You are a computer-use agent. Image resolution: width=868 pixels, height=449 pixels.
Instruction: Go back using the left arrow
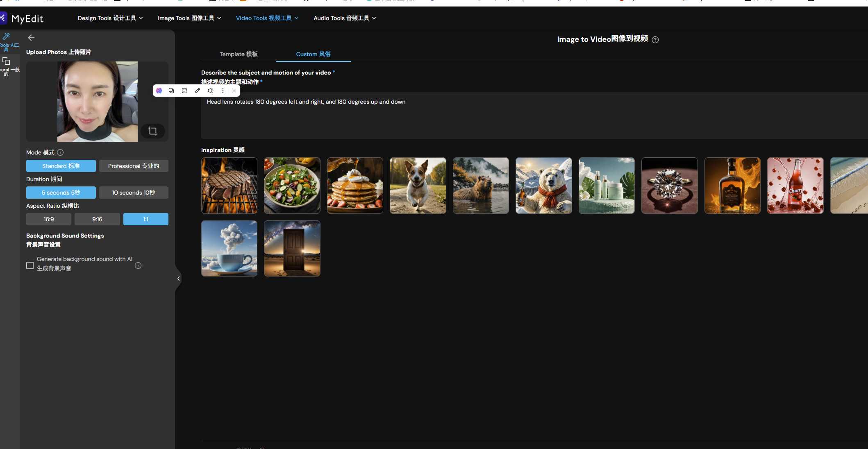point(31,38)
